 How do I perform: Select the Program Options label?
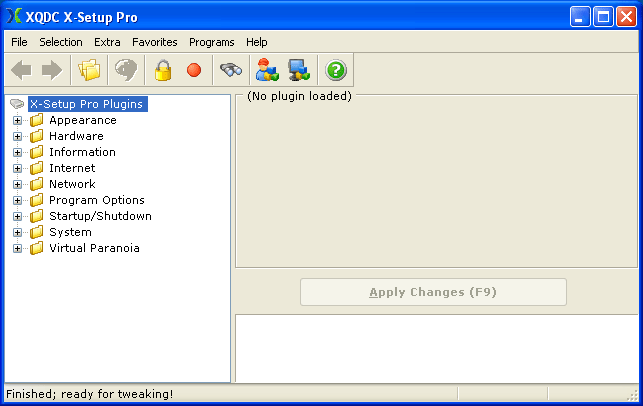tap(97, 200)
